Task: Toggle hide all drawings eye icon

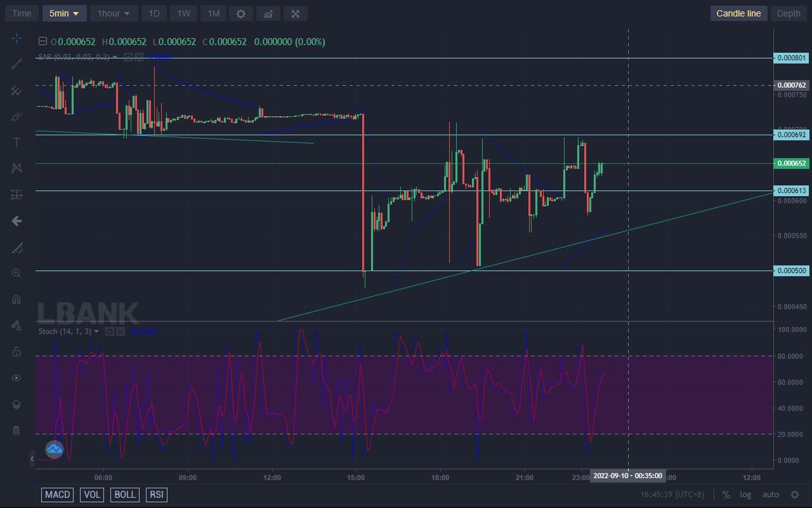Action: 16,378
